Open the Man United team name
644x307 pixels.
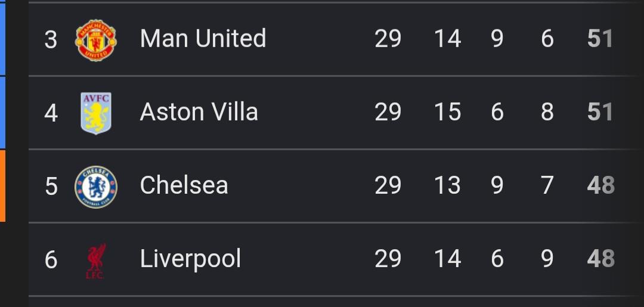pyautogui.click(x=203, y=38)
